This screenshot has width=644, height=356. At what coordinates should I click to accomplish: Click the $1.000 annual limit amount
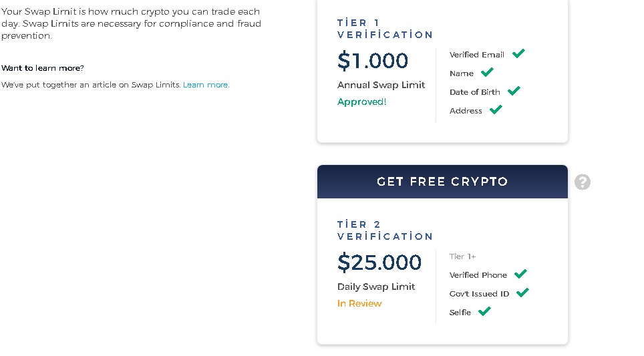(x=373, y=61)
